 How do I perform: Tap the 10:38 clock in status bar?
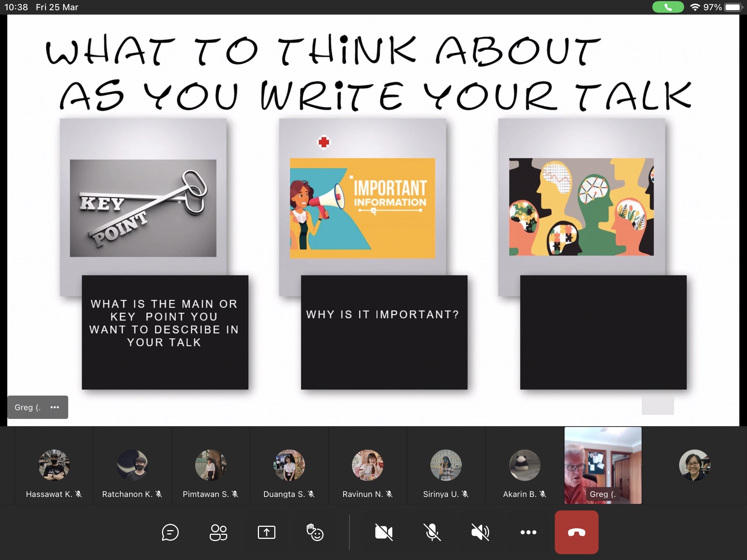tap(16, 7)
